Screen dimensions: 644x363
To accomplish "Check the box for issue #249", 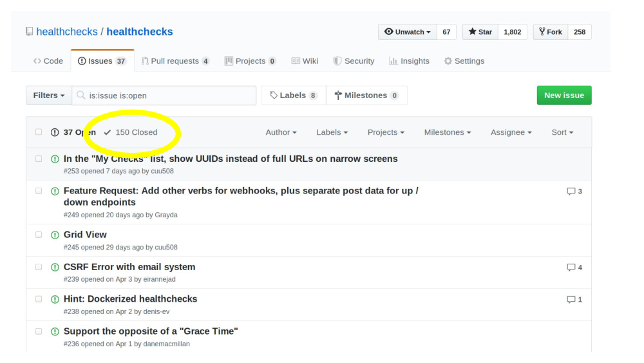I will click(x=39, y=191).
